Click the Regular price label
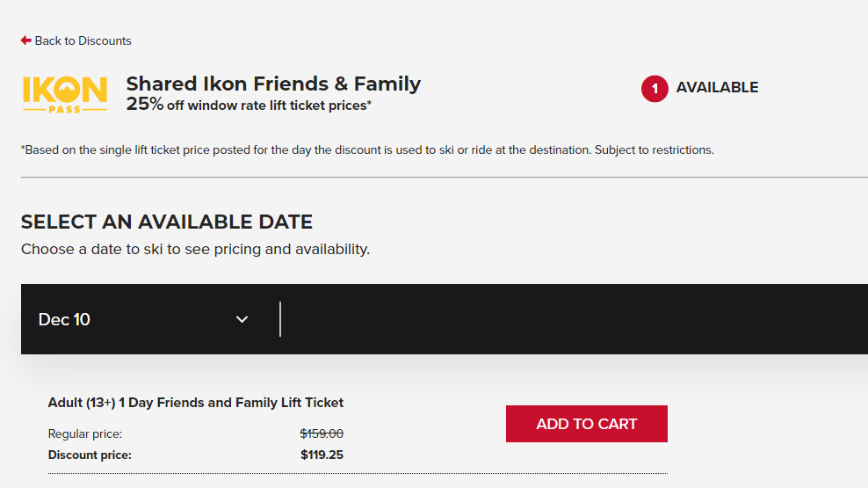Viewport: 868px width, 488px height. tap(85, 433)
